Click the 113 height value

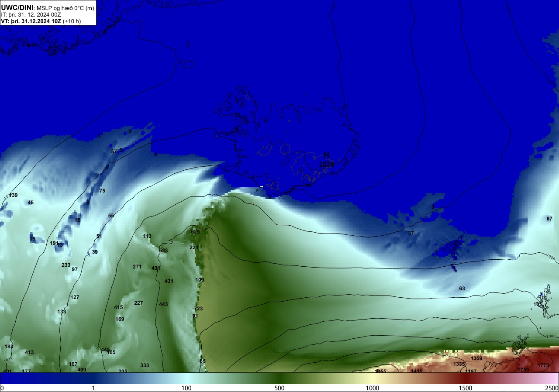click(147, 236)
